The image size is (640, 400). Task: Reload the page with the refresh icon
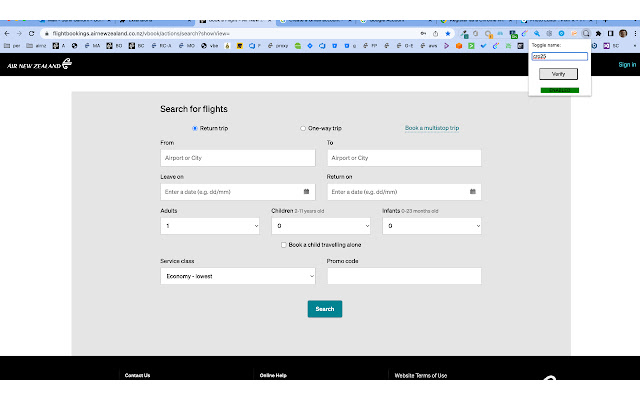click(x=31, y=33)
